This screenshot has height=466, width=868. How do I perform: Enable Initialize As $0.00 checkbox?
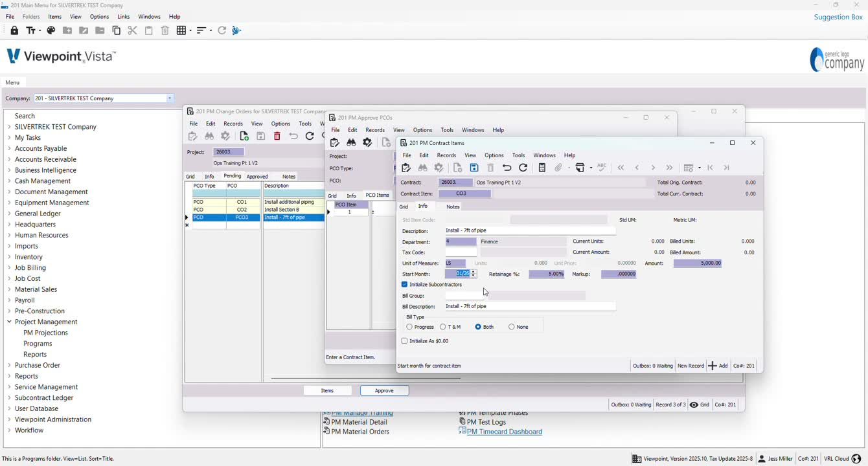(405, 341)
